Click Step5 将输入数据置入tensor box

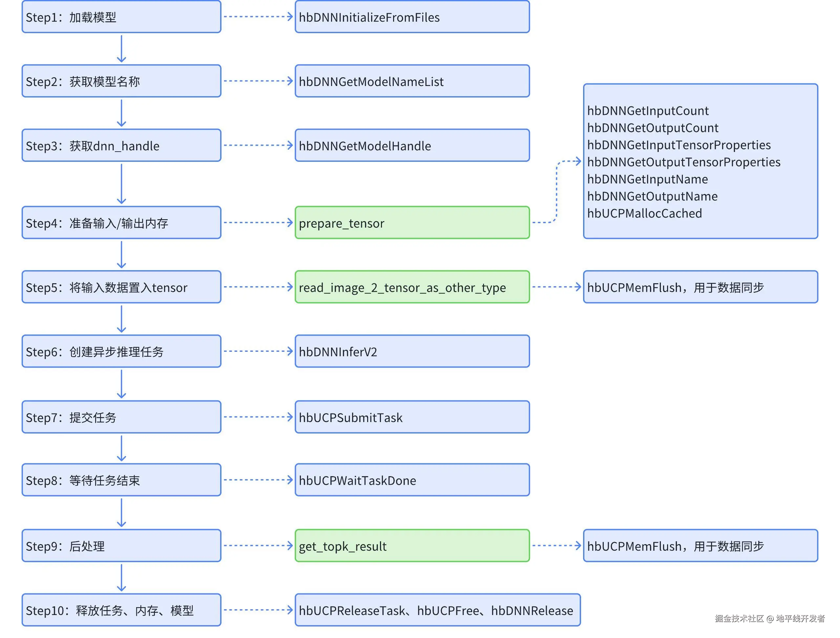pyautogui.click(x=121, y=287)
